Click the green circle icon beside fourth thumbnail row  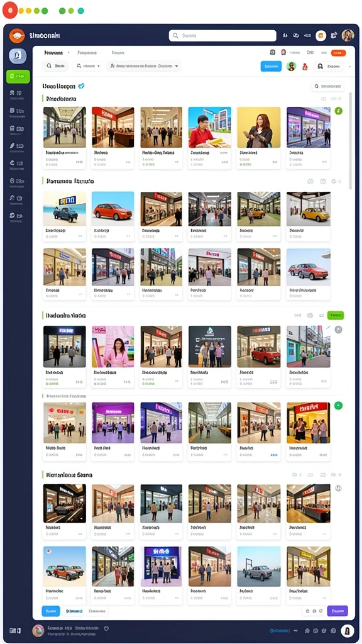pos(339,406)
